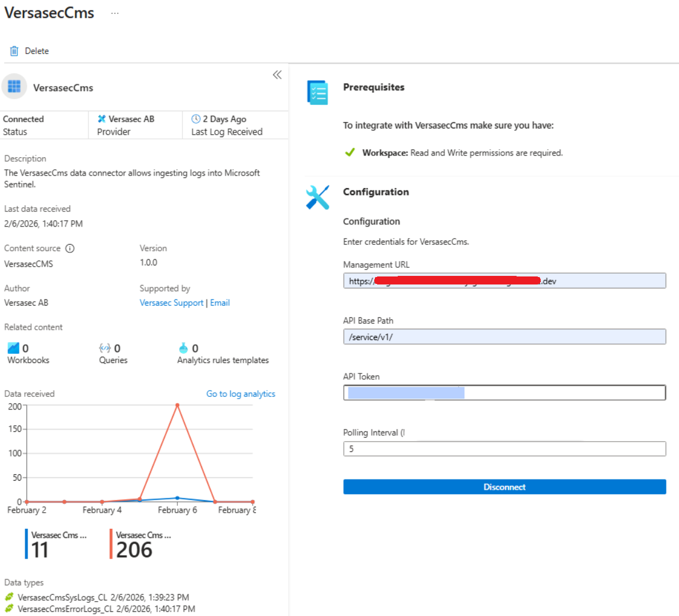Open the Versasec Support link

click(x=172, y=303)
